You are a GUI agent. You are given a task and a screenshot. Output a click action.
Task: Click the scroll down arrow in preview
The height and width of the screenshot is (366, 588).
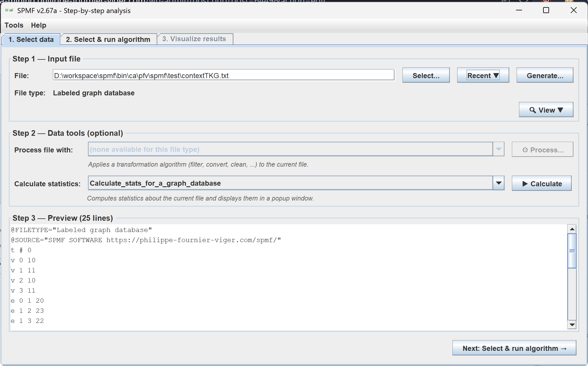click(572, 325)
